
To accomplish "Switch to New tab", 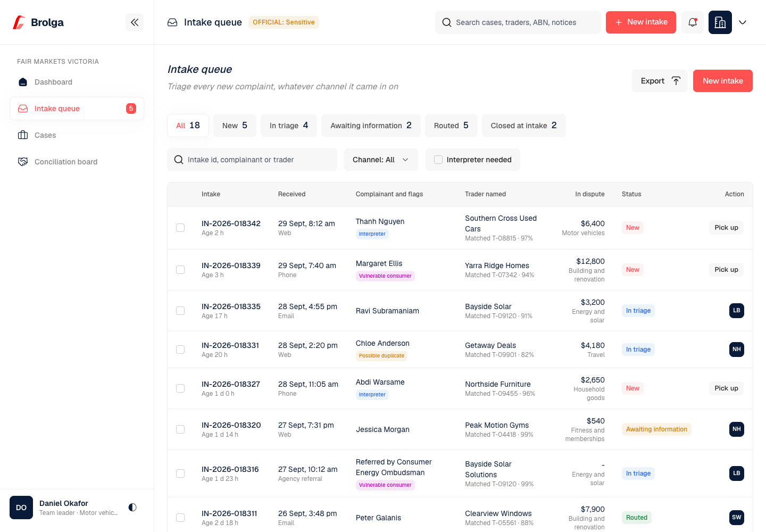I will point(235,126).
